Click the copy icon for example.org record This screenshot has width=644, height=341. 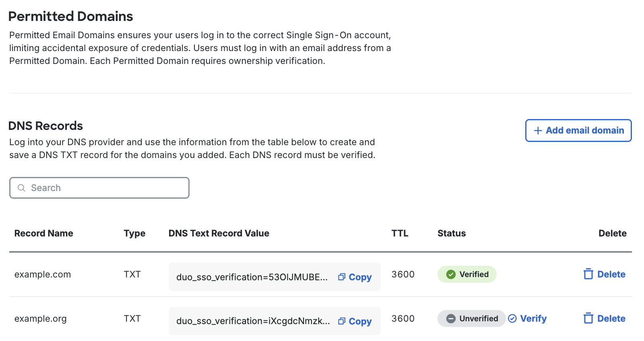click(x=342, y=321)
